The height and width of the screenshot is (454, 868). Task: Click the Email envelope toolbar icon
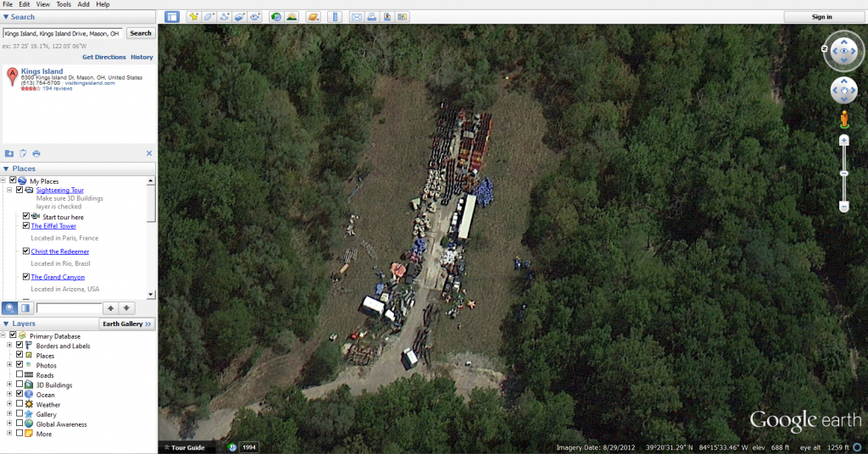pyautogui.click(x=357, y=17)
